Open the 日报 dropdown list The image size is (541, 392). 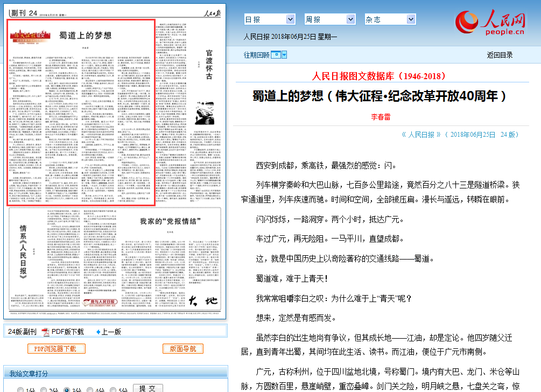click(x=270, y=19)
